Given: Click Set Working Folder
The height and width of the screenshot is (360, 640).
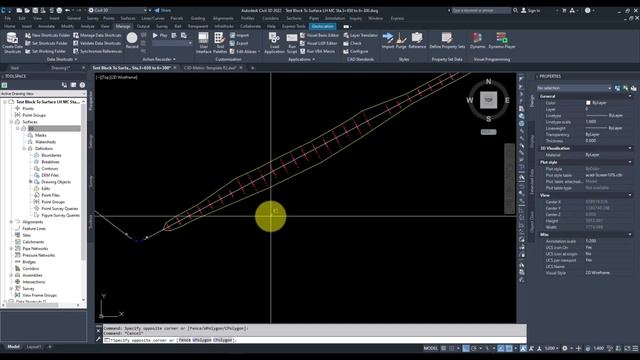Looking at the screenshot, I should tap(45, 51).
